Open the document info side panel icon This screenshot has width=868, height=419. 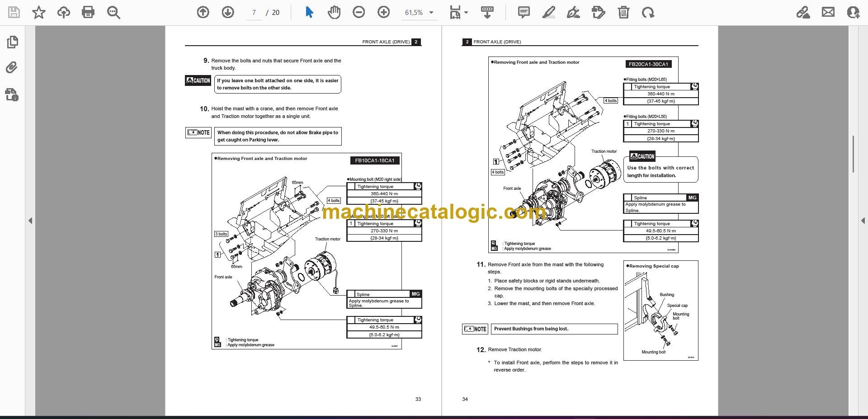12,94
